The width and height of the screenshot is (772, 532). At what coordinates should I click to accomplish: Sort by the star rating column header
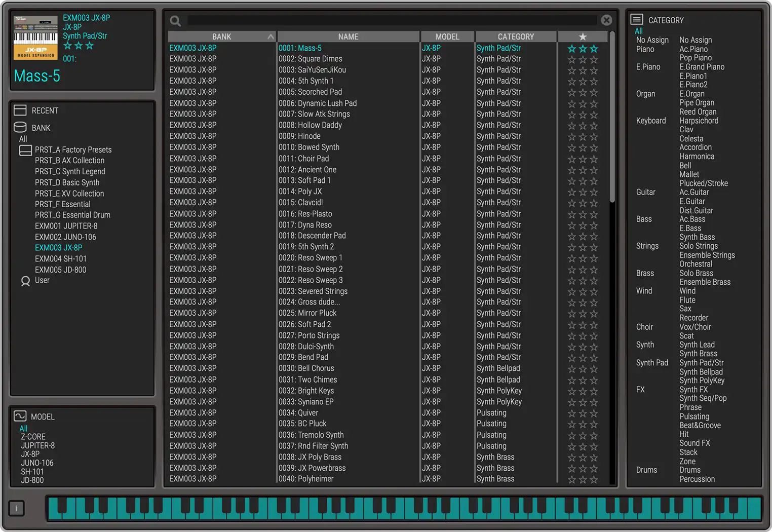(583, 36)
